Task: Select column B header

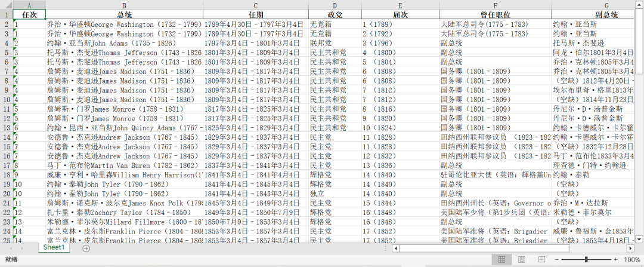Action: click(x=124, y=5)
